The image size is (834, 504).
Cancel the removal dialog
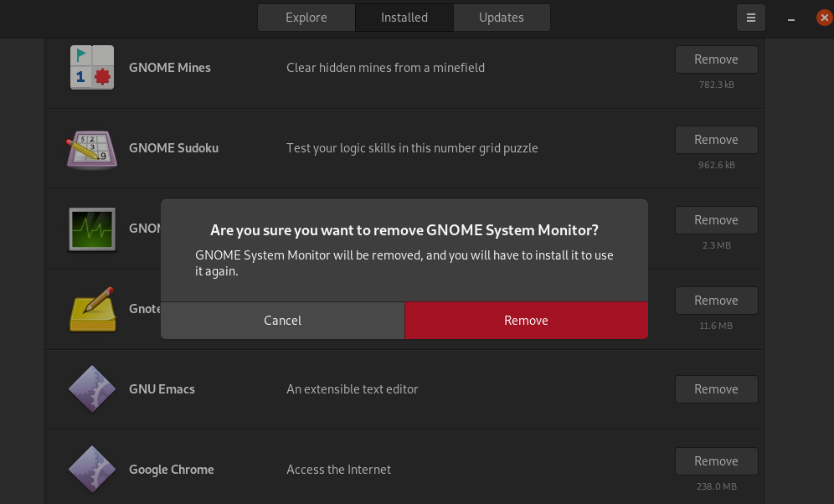click(x=282, y=321)
